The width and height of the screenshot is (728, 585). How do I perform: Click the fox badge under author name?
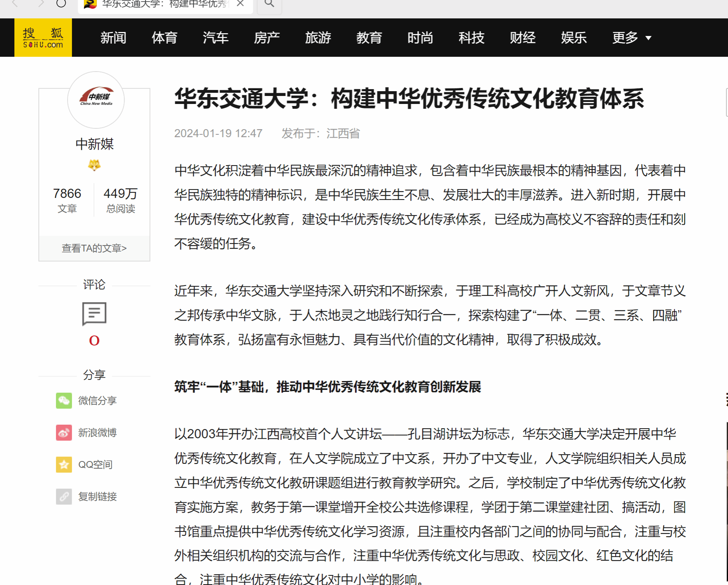click(x=94, y=165)
